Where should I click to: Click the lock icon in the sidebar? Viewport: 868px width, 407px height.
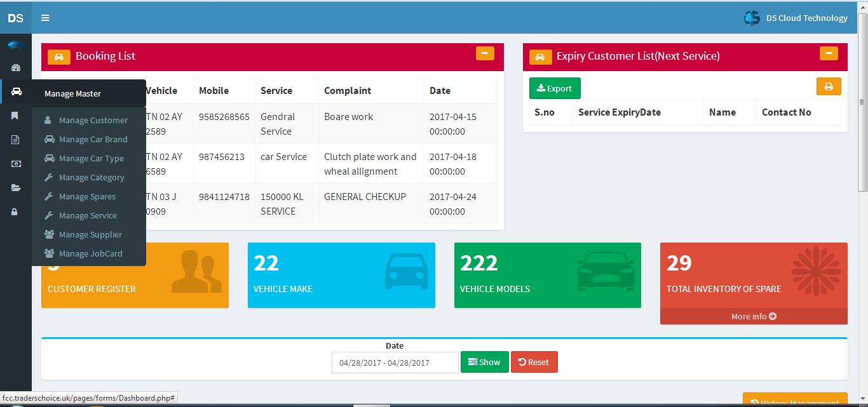[x=15, y=211]
